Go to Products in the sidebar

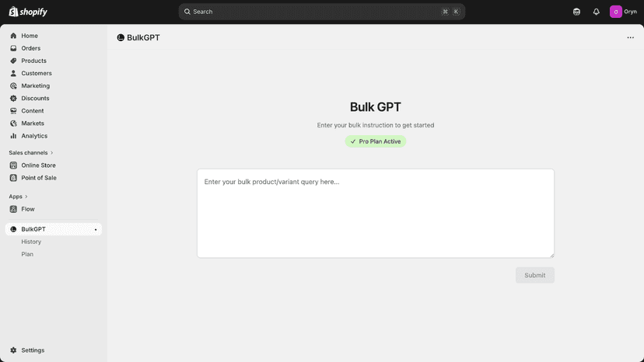coord(33,61)
